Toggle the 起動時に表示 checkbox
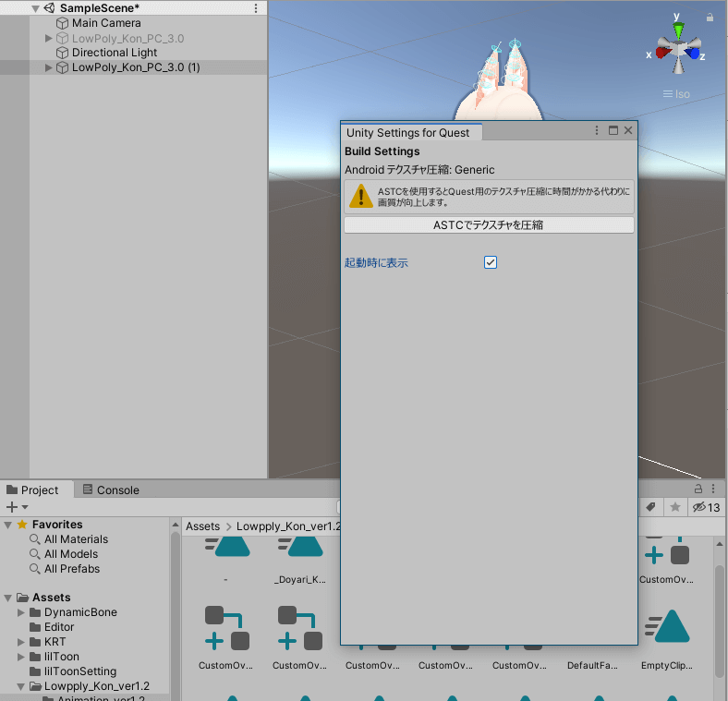Viewport: 728px width, 701px height. pyautogui.click(x=491, y=262)
